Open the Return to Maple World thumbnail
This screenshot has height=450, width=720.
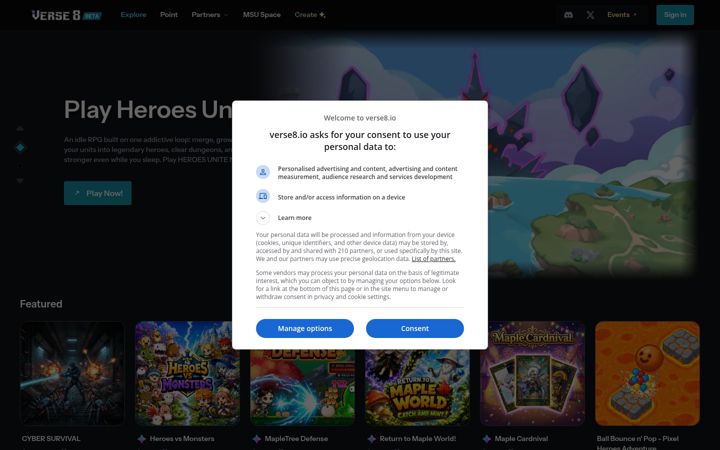click(417, 388)
